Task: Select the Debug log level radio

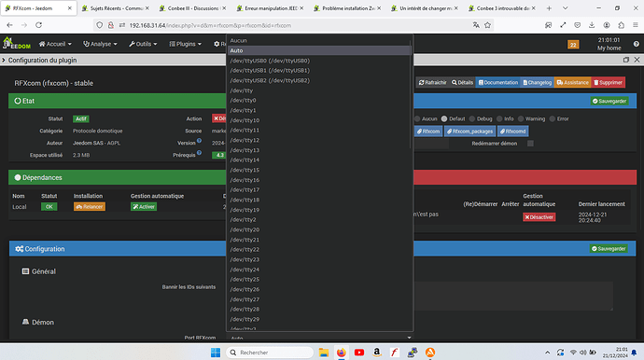Action: (472, 118)
